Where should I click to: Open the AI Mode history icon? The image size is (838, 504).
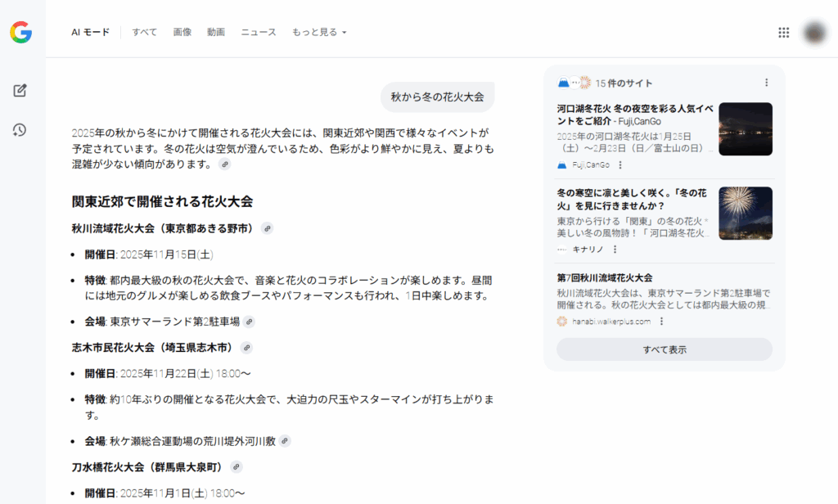pyautogui.click(x=20, y=129)
